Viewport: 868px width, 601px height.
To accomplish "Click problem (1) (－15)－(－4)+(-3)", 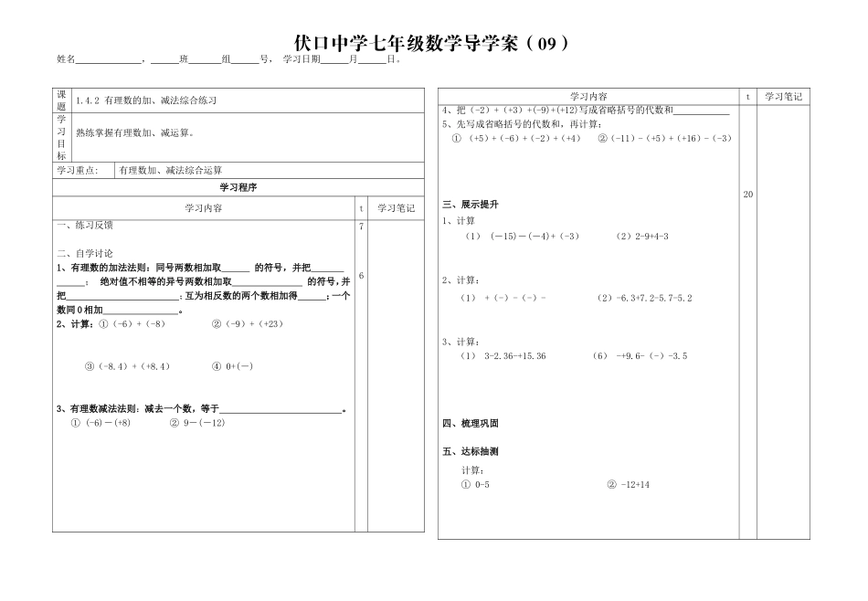I will point(522,237).
